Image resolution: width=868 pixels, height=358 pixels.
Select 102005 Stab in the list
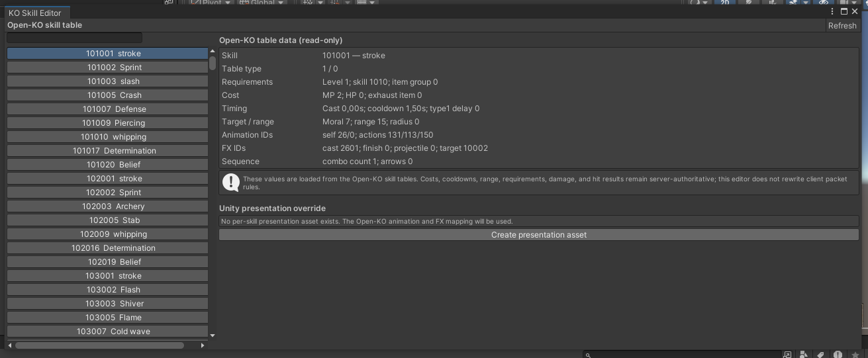pos(107,220)
